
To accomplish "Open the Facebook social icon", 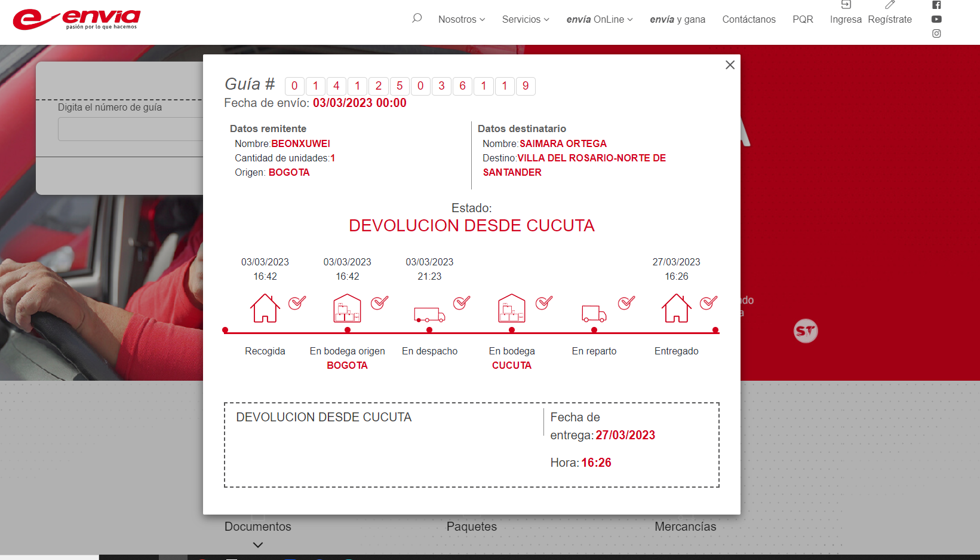I will pos(936,5).
